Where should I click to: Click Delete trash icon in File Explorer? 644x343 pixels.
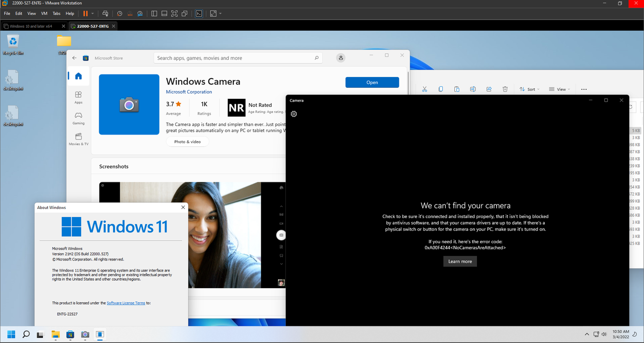(505, 89)
